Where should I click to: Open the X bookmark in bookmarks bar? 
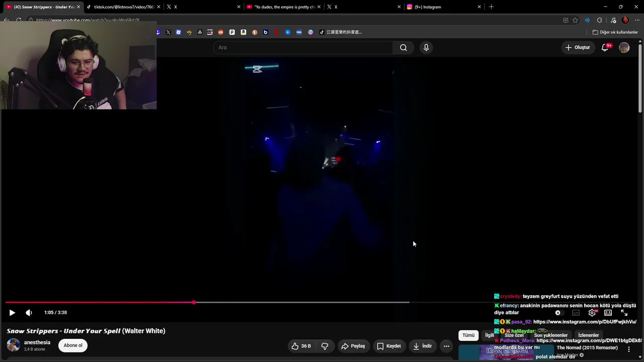click(168, 32)
